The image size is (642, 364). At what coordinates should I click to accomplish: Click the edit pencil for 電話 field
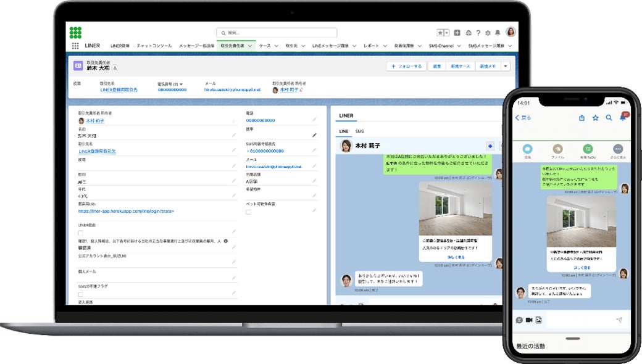coord(314,120)
